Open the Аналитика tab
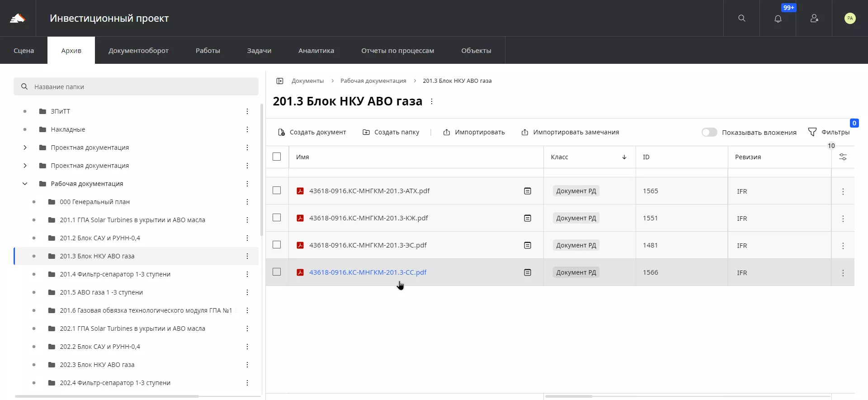 pos(316,51)
